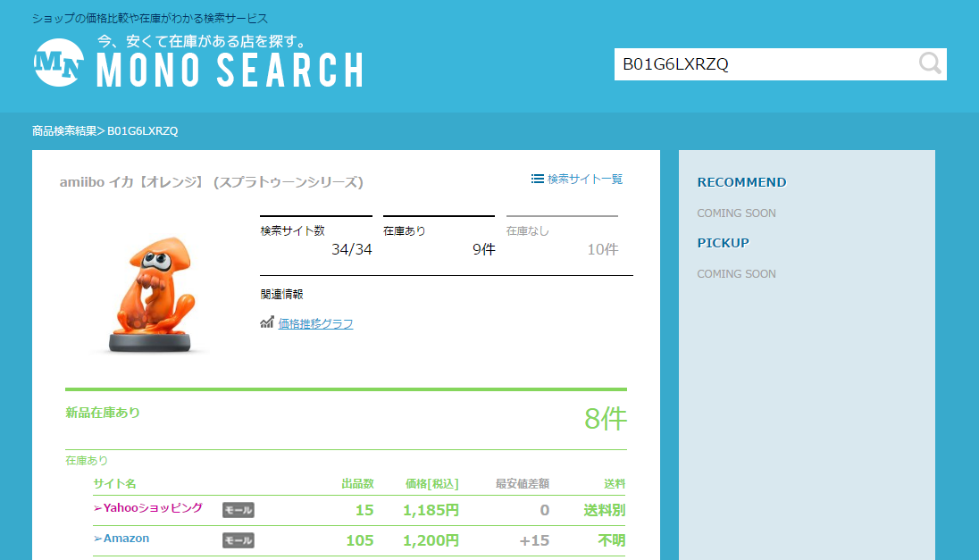Click the 在庫あり subheading above the table
979x560 pixels.
tap(87, 461)
